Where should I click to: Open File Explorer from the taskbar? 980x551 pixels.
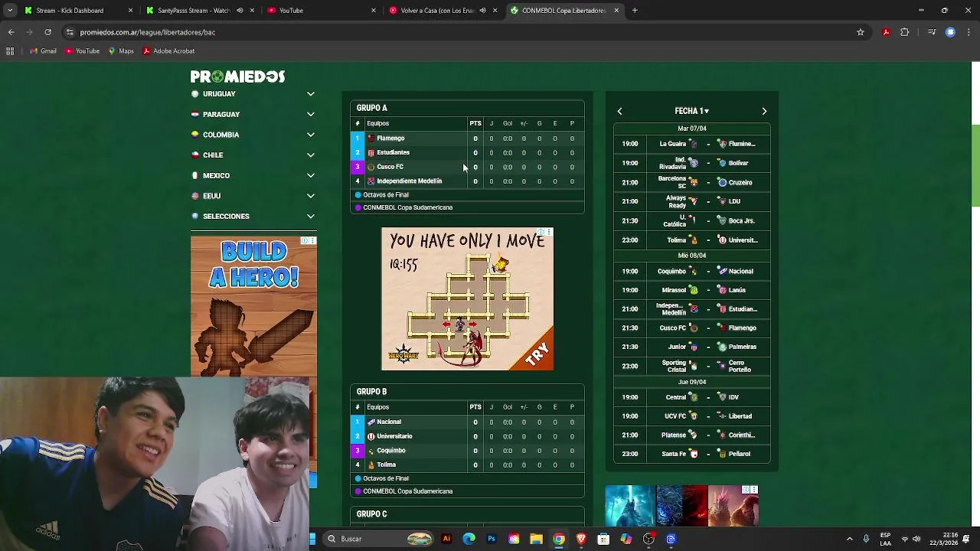[536, 539]
